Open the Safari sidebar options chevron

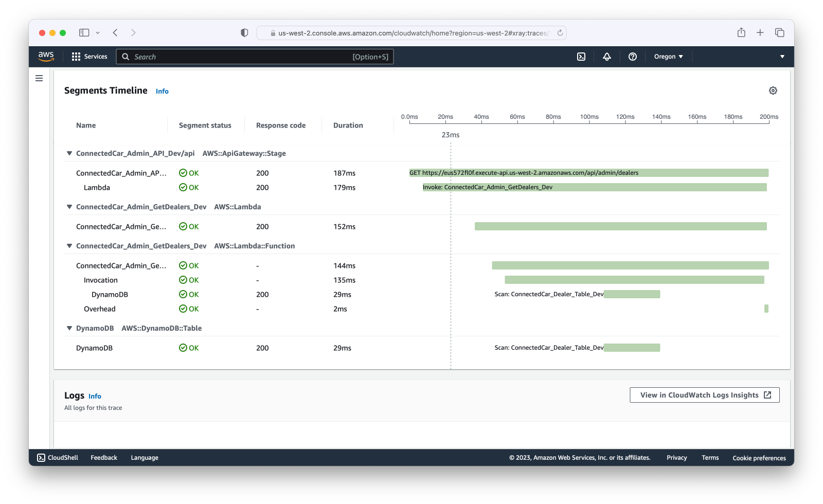[x=98, y=32]
